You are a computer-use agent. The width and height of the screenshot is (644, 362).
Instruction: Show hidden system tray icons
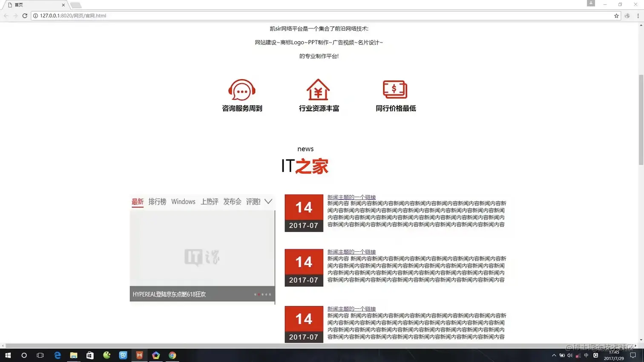(x=554, y=355)
